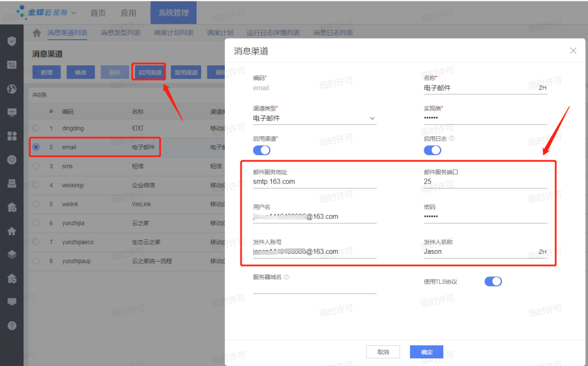Open the heart circle icon in sidebar

pyautogui.click(x=11, y=160)
